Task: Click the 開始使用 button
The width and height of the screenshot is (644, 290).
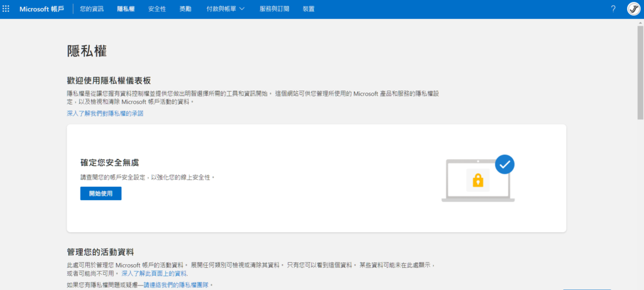Action: (x=101, y=194)
